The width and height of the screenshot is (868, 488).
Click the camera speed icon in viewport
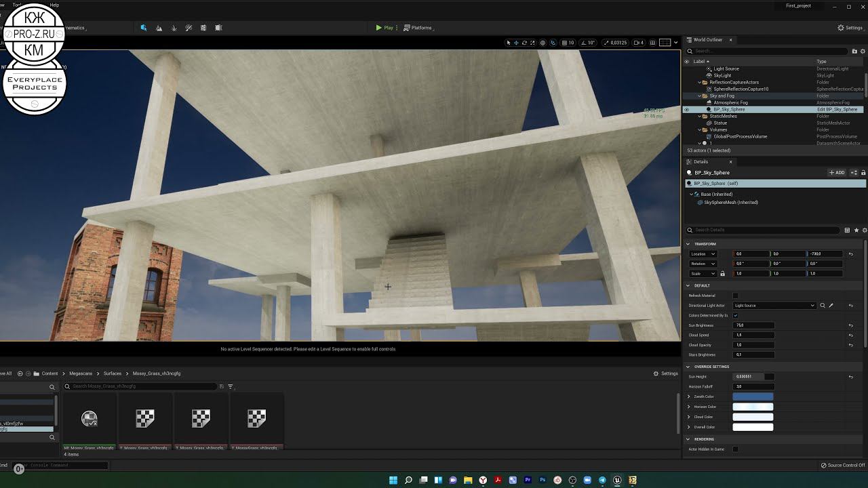638,43
